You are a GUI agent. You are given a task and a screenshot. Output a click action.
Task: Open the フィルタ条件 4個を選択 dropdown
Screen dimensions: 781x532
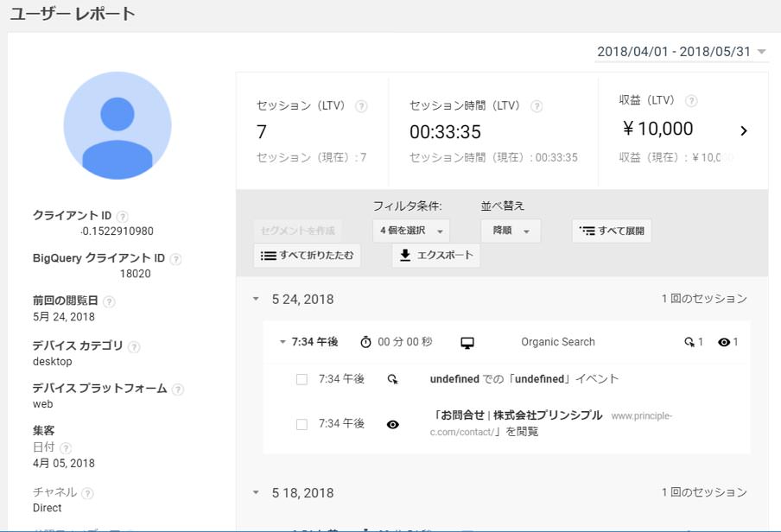(x=411, y=231)
